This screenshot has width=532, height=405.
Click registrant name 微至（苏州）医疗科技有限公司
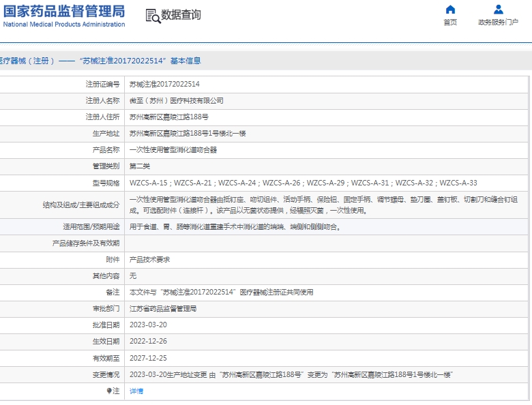pos(177,101)
